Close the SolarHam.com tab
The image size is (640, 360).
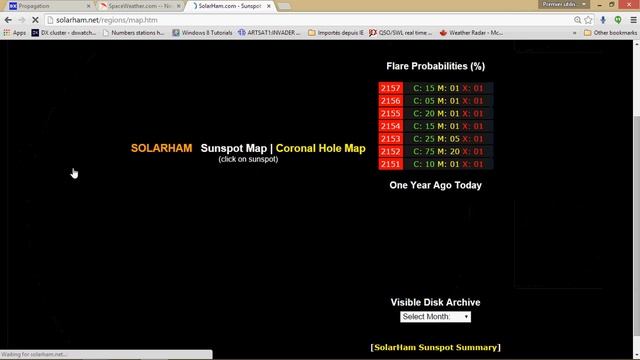coord(269,6)
